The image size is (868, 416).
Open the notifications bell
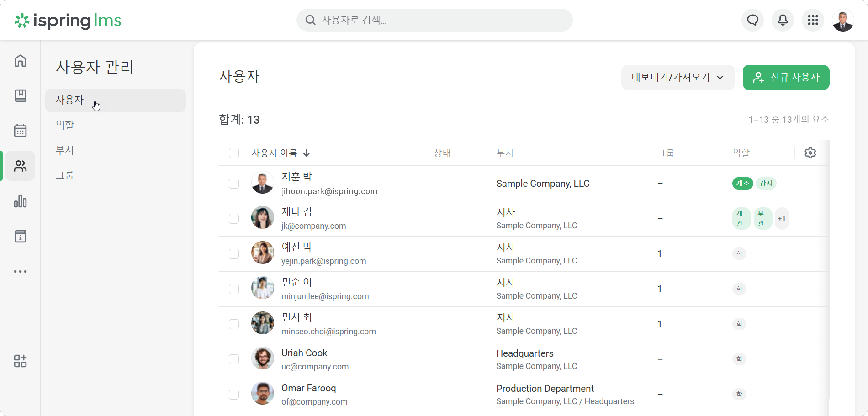[783, 20]
